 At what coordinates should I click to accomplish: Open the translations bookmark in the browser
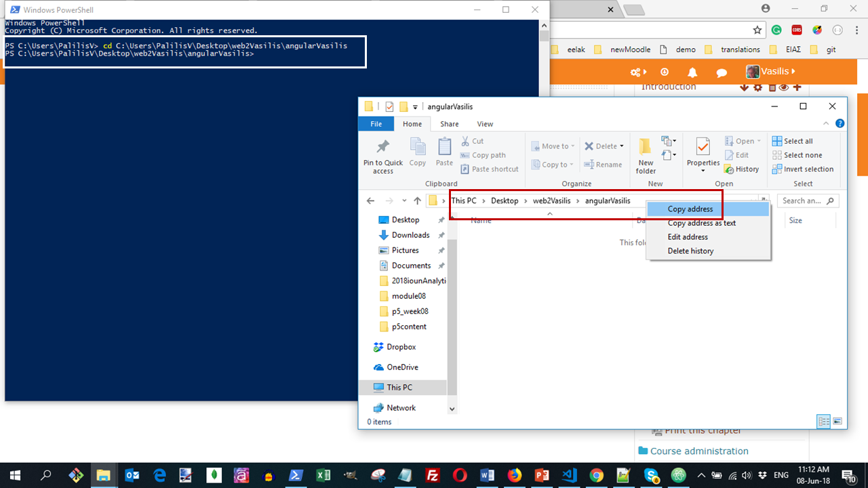coord(740,49)
